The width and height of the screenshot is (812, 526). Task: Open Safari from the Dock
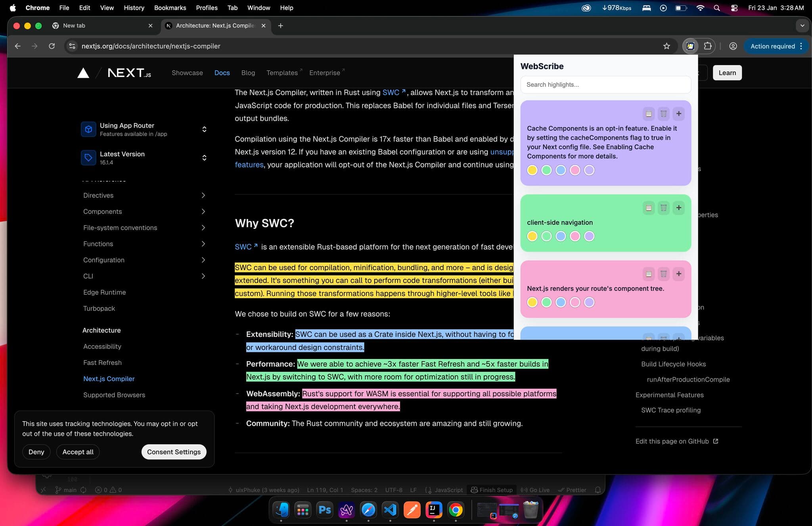pos(368,510)
